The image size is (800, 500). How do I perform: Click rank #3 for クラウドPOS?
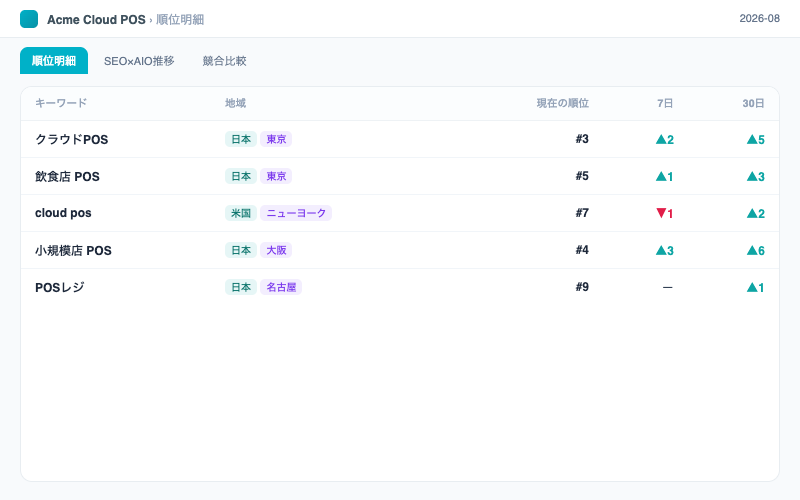(x=582, y=139)
